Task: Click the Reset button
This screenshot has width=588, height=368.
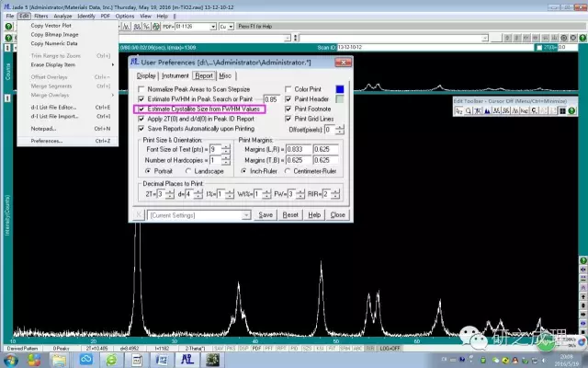Action: tap(290, 214)
